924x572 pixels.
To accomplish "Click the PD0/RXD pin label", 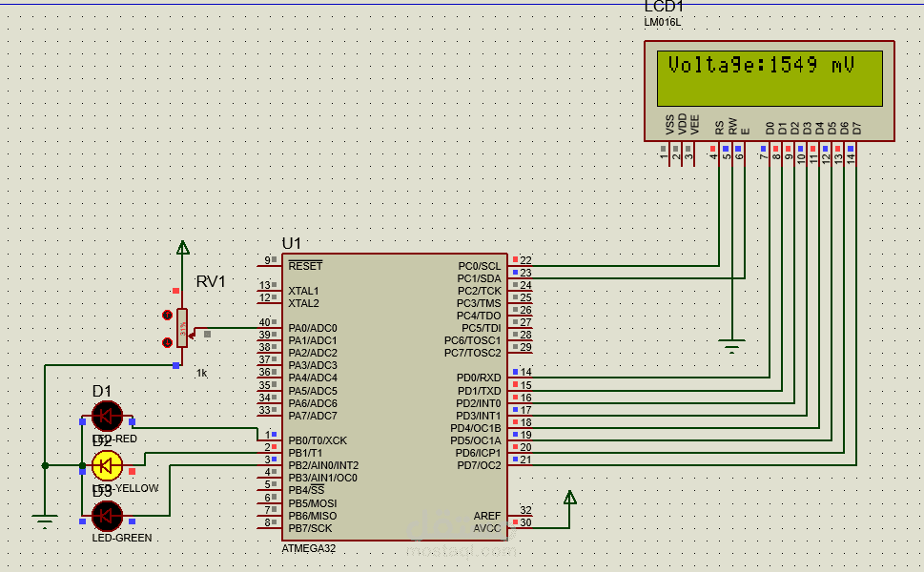I will [x=479, y=378].
